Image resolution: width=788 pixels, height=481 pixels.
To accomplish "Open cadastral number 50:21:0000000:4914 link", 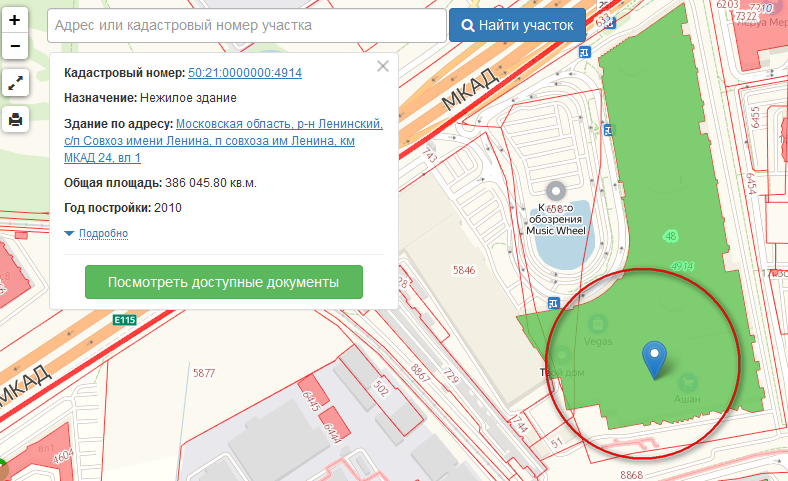I will point(245,73).
